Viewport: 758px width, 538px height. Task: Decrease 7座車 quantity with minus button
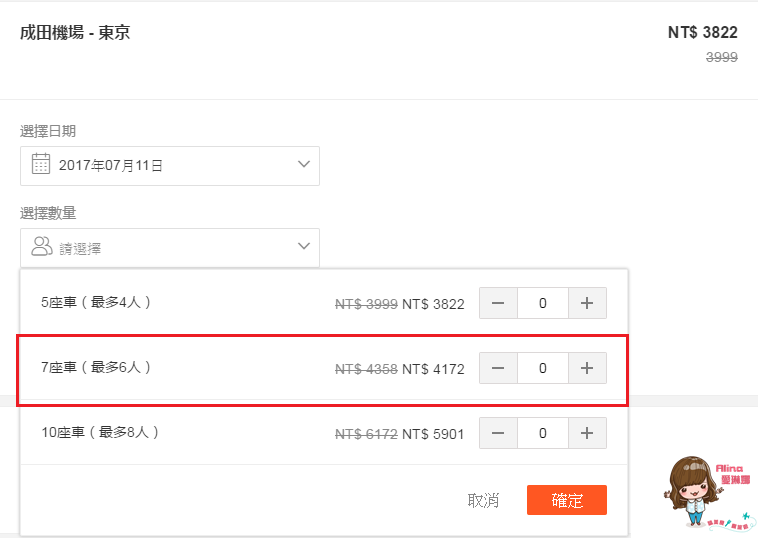[498, 368]
